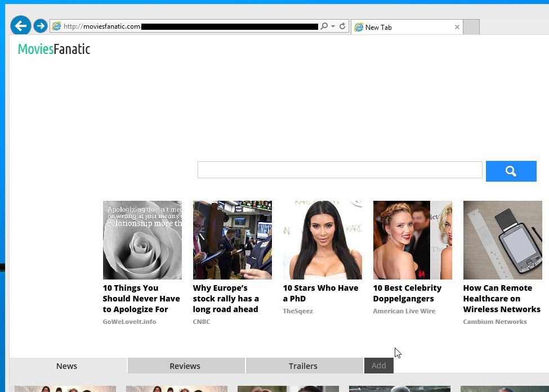The width and height of the screenshot is (549, 392).
Task: Open the gray rose article thumbnail
Action: (x=142, y=240)
